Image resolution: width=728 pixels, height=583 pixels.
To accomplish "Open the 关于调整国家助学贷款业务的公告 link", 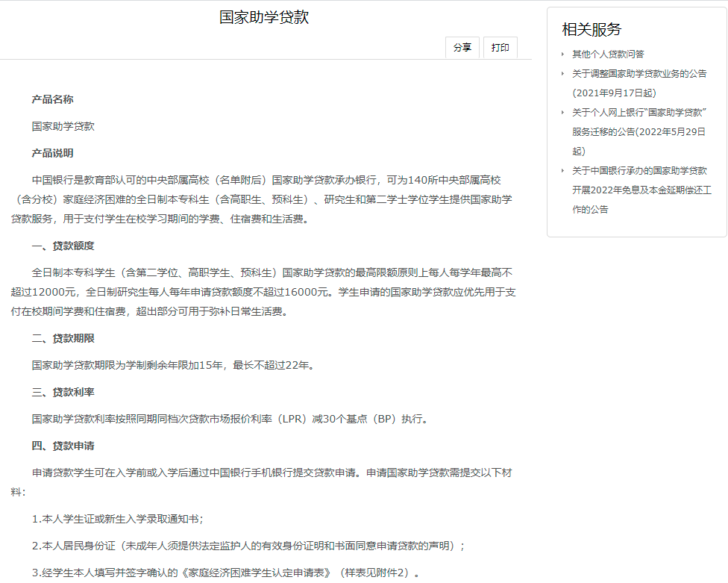I will [639, 73].
